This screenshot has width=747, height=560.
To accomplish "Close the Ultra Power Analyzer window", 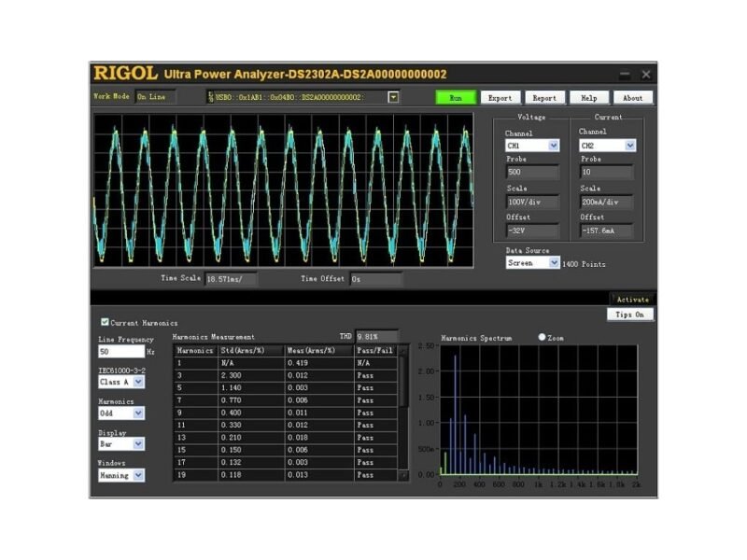I will pos(646,75).
